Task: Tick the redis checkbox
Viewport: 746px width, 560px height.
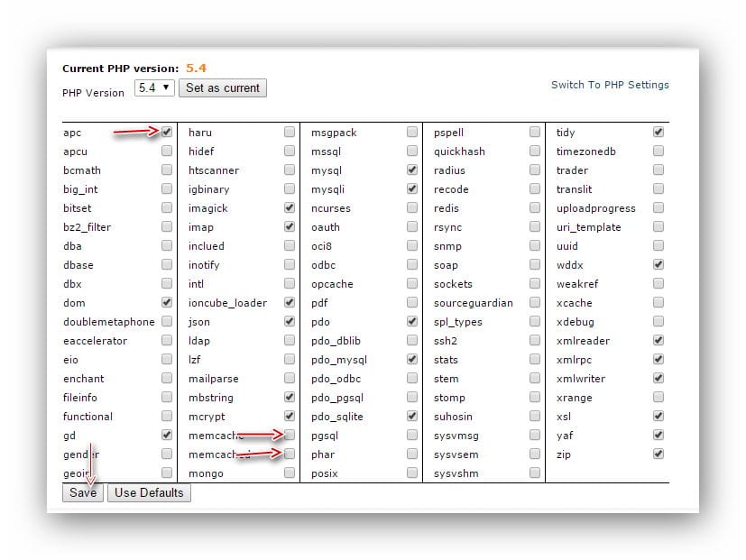Action: pos(535,208)
